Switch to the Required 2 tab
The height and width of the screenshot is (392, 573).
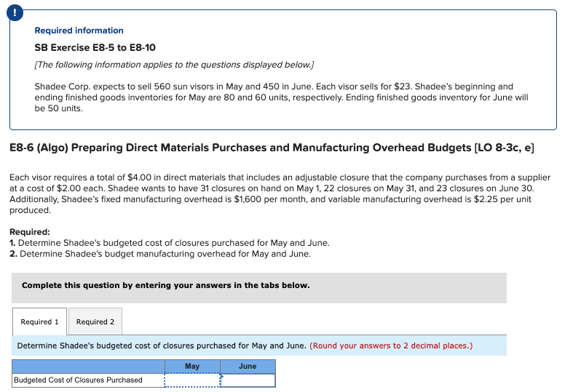[95, 321]
